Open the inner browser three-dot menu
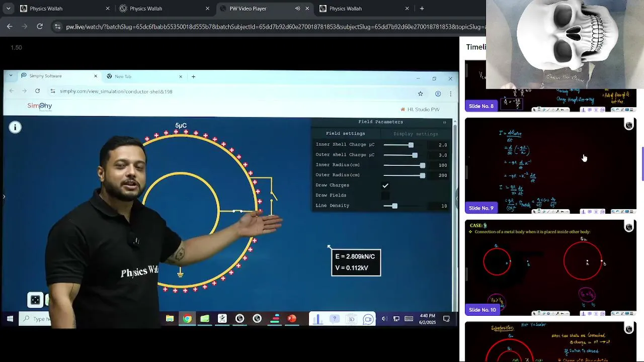 tap(451, 94)
